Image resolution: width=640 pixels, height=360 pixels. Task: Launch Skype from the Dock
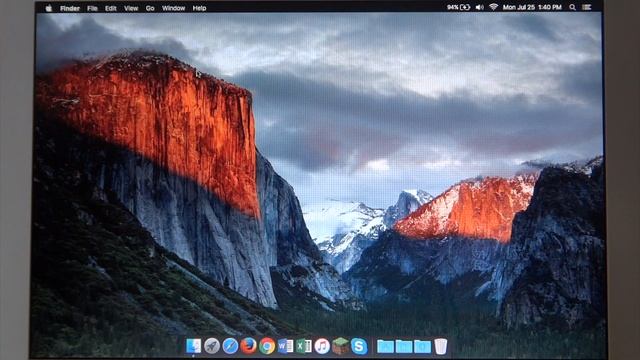359,346
